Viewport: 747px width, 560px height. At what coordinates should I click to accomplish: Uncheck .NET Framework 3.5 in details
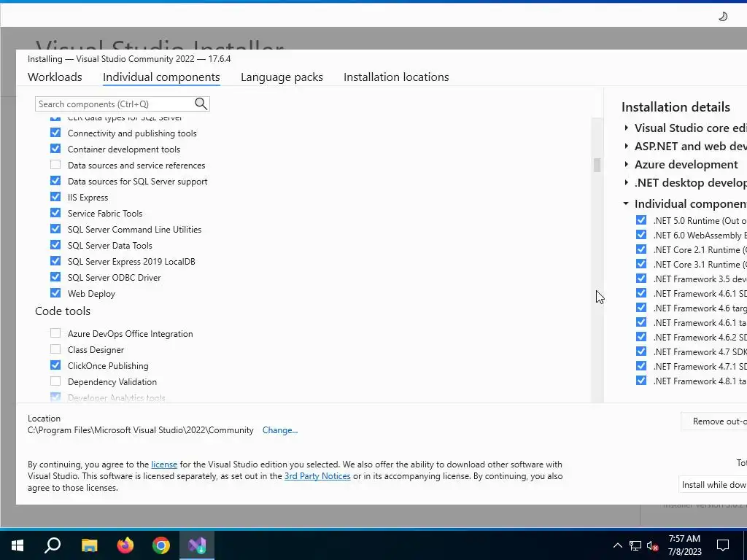641,278
